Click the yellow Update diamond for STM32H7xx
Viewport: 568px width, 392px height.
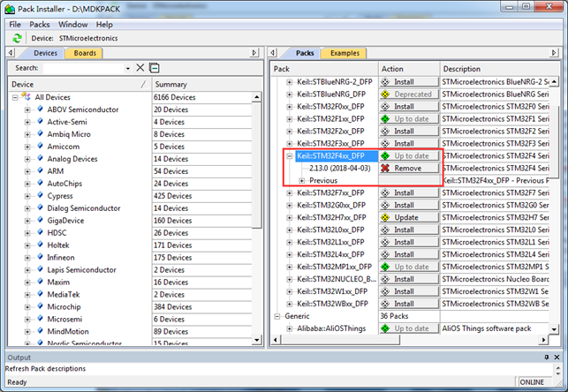pyautogui.click(x=385, y=217)
